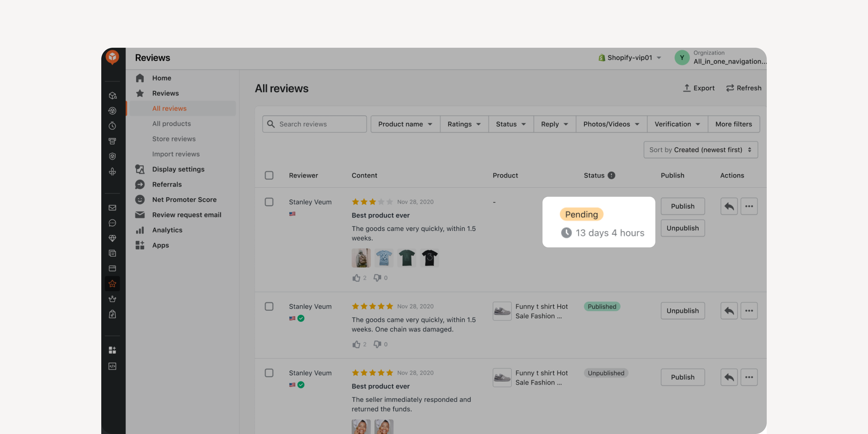This screenshot has width=868, height=434.
Task: Open the clock timer icon in dark sidebar
Action: click(x=112, y=126)
